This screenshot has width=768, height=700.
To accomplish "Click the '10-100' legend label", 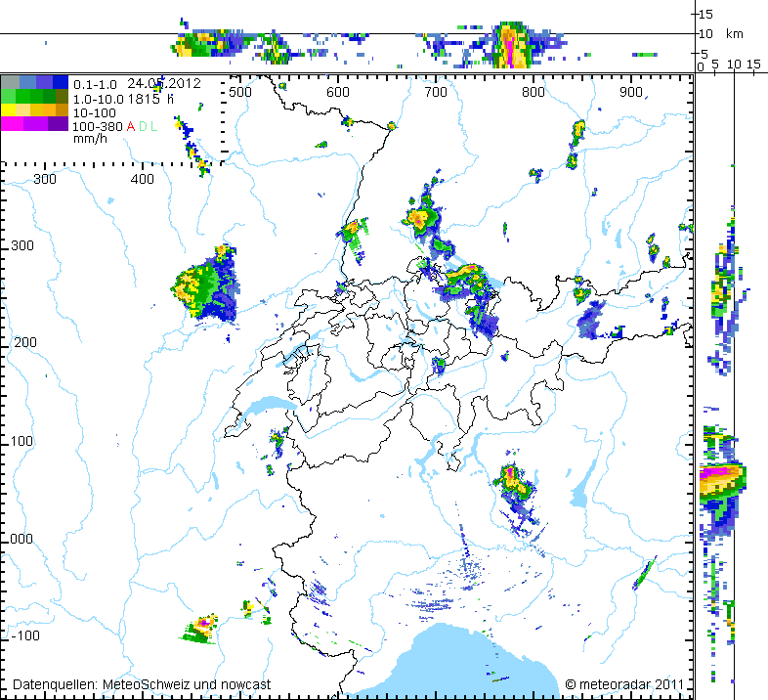I will (95, 112).
